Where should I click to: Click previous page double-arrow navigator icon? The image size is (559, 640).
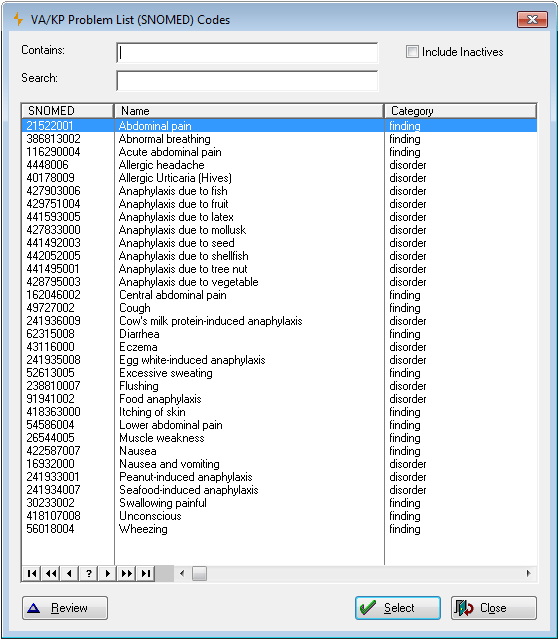pyautogui.click(x=51, y=573)
